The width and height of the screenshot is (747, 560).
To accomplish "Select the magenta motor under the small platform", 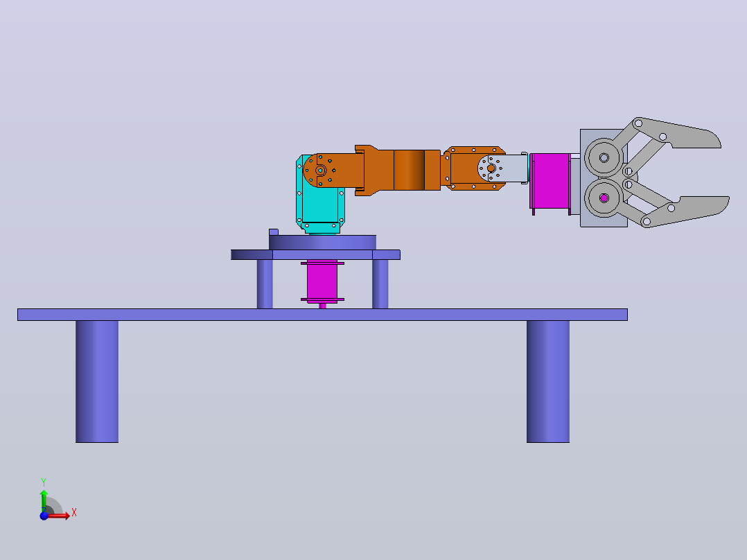I will coord(322,281).
